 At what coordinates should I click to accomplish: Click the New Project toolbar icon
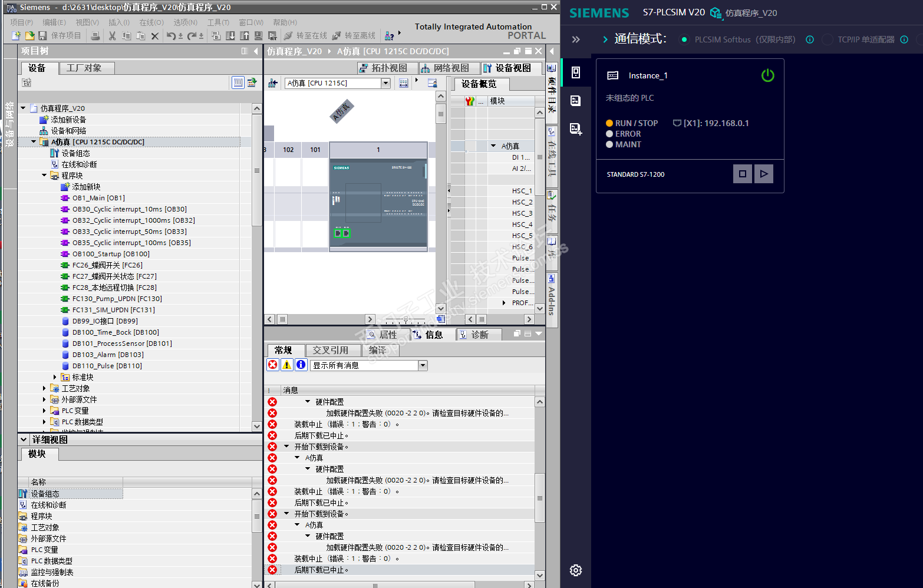16,36
